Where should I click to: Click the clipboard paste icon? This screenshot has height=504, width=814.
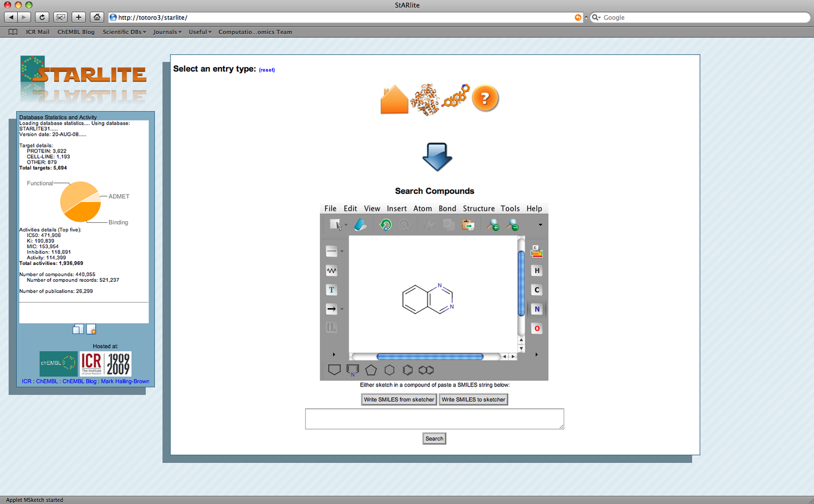click(468, 224)
